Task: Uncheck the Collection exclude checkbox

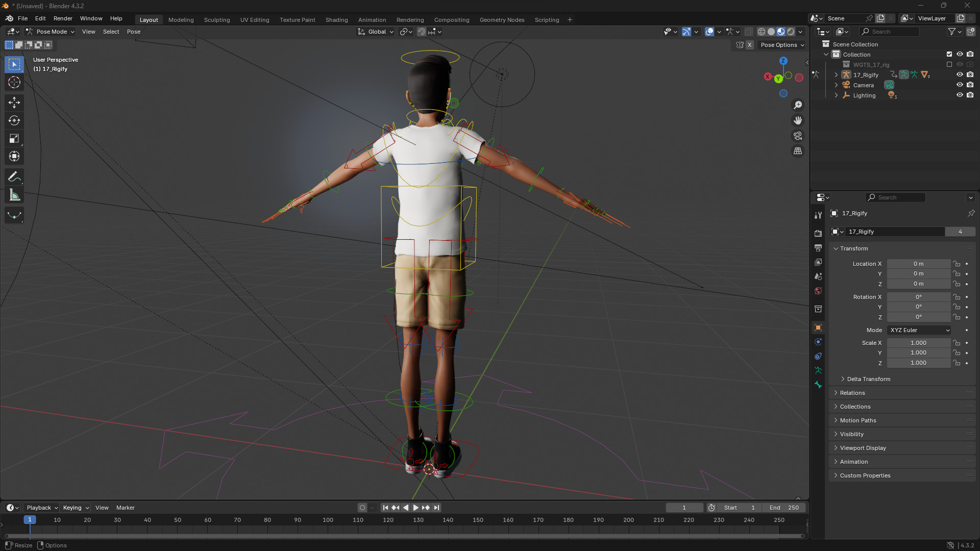Action: point(949,54)
